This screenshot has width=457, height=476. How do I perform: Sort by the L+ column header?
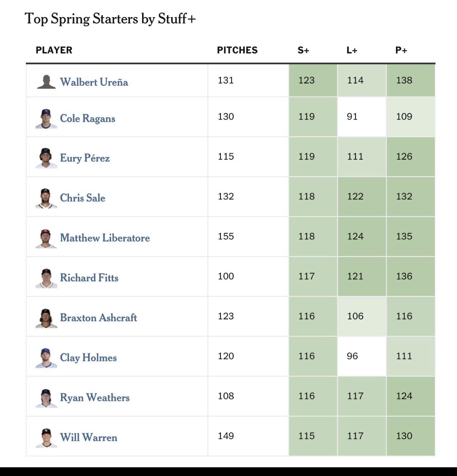tap(352, 50)
